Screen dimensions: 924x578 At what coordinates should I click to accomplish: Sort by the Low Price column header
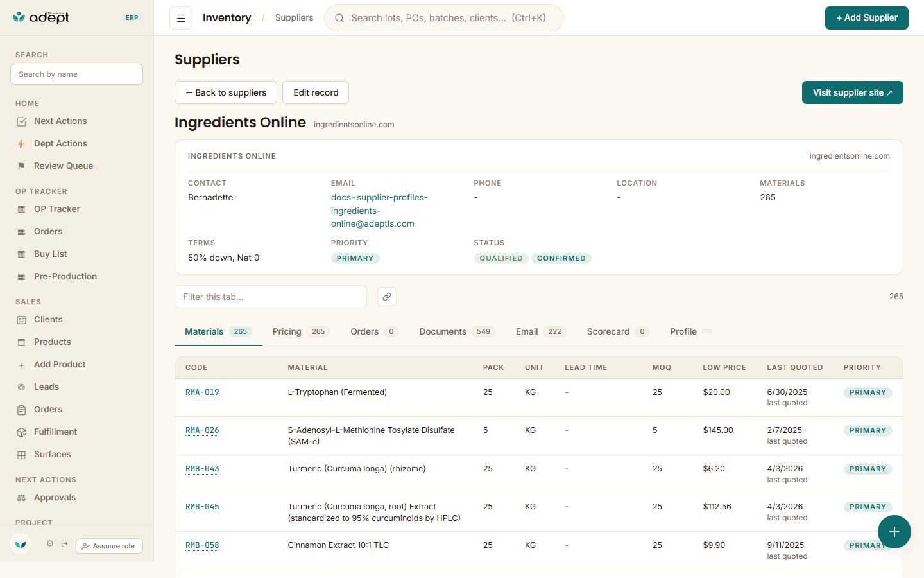724,368
